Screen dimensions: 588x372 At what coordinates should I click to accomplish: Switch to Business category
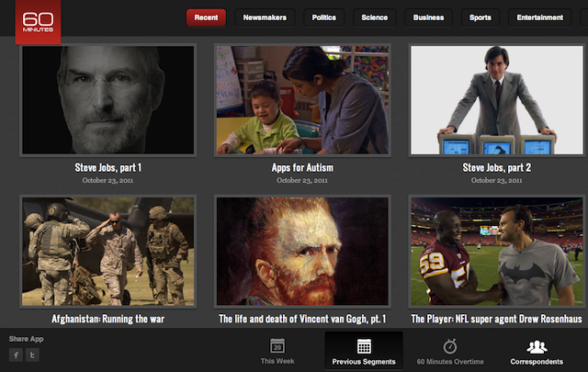pyautogui.click(x=429, y=17)
